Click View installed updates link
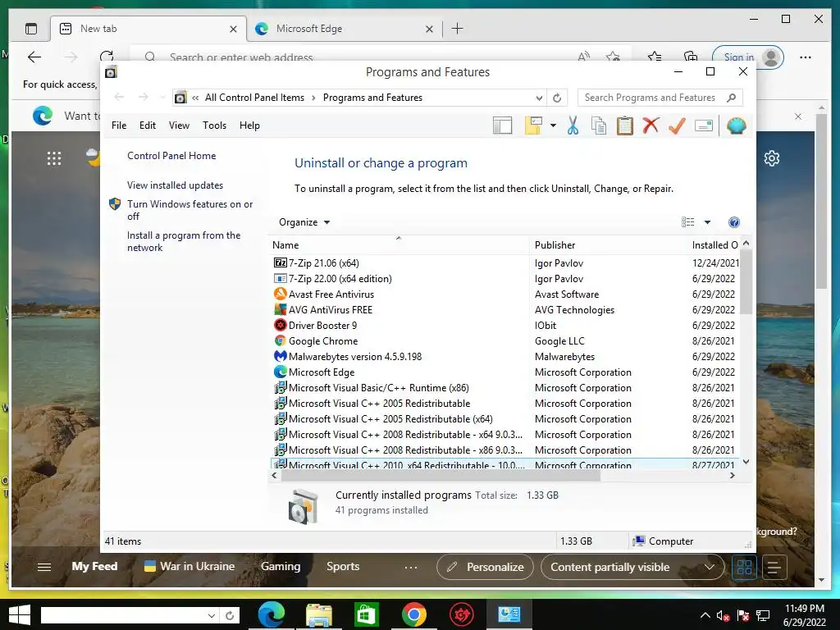 click(176, 185)
